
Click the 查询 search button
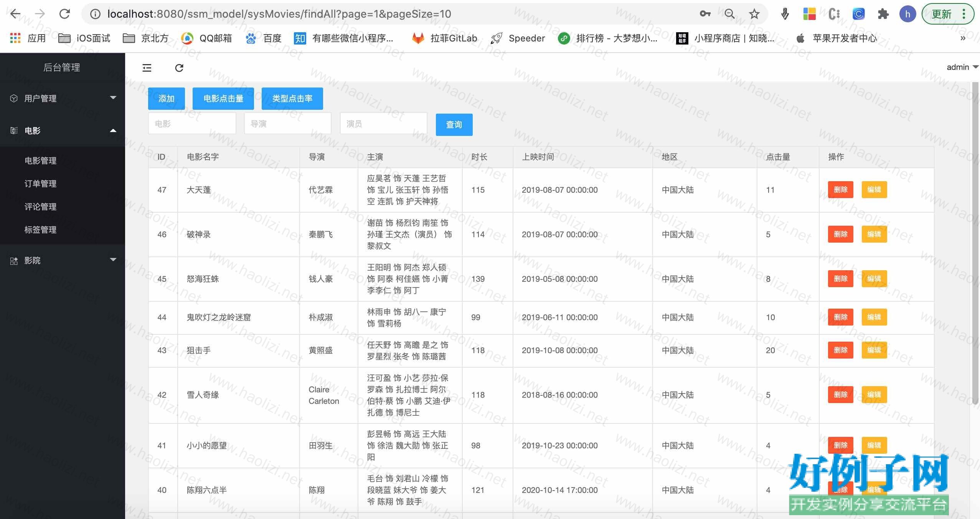point(454,124)
